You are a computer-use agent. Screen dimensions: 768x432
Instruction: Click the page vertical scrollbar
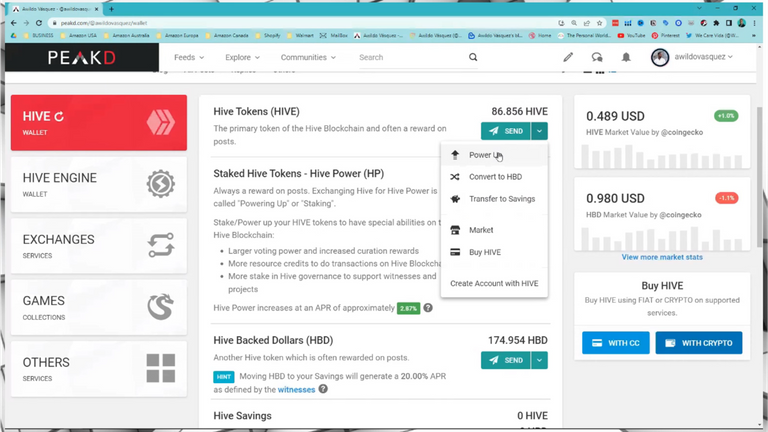tap(760, 176)
